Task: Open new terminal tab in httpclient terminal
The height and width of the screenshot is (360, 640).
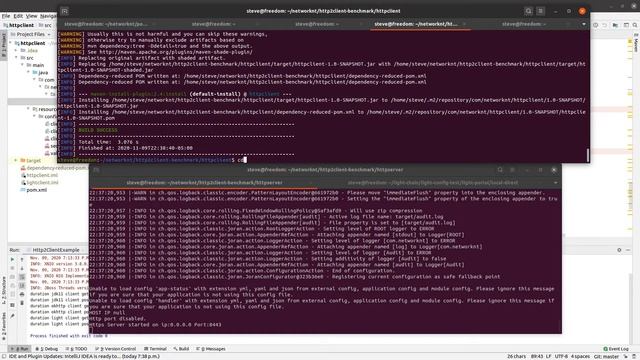Action: (64, 11)
